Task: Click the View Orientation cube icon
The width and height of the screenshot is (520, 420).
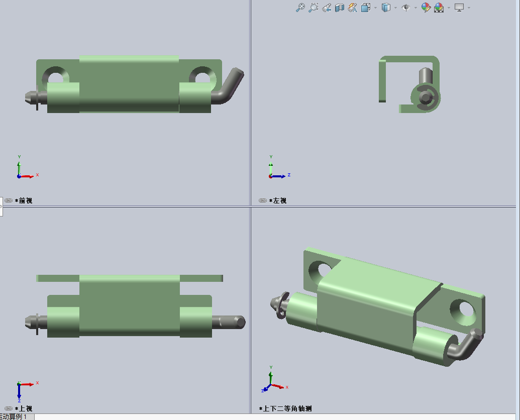Action: tap(365, 8)
